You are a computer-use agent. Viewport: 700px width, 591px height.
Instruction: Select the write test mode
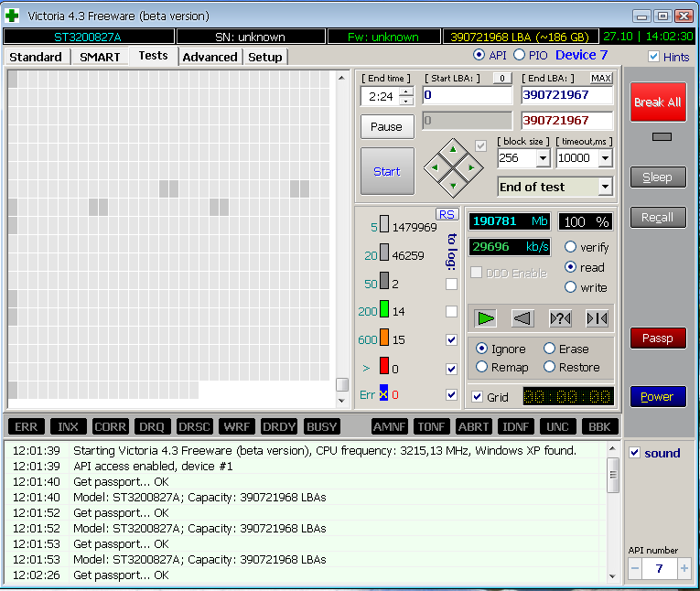tap(571, 287)
